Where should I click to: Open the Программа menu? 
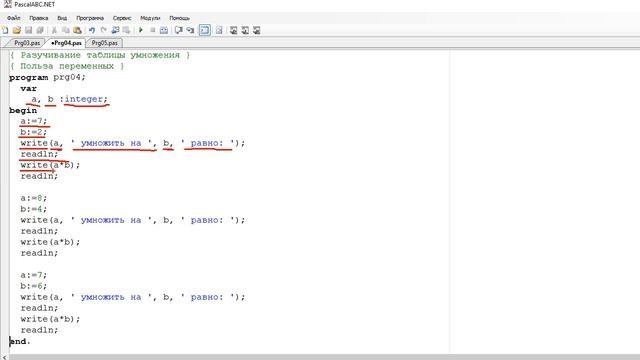[90, 18]
